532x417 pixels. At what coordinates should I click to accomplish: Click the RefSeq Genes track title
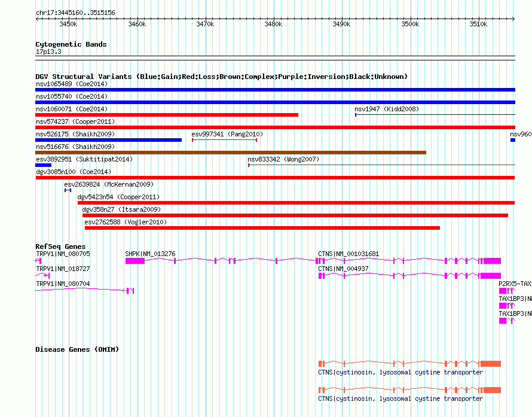tap(60, 246)
